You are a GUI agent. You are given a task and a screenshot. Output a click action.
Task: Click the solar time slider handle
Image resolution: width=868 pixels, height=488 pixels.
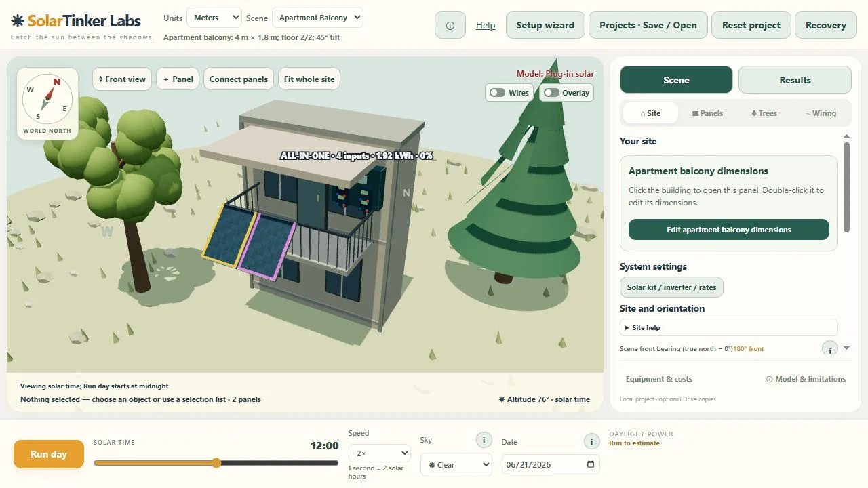216,463
